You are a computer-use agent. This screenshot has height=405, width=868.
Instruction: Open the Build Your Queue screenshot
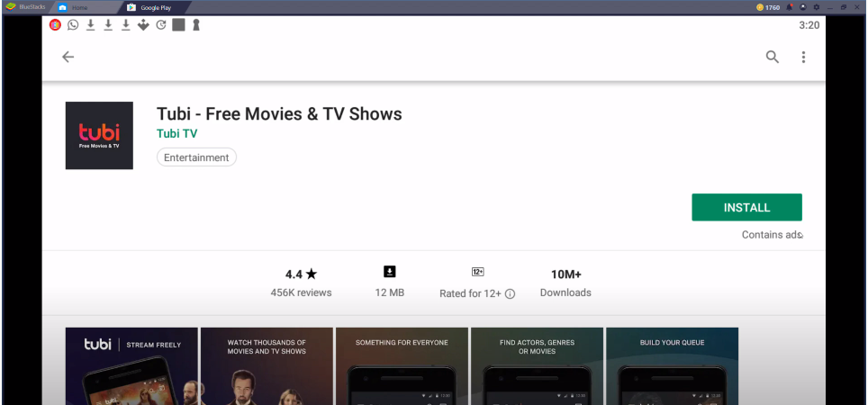pos(672,366)
